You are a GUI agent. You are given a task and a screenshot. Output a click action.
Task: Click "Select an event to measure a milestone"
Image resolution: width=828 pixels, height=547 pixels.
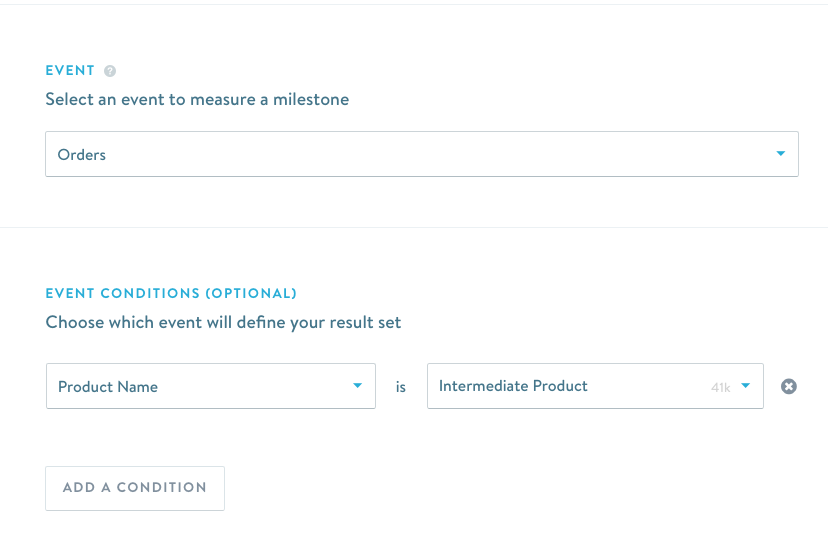coord(197,100)
